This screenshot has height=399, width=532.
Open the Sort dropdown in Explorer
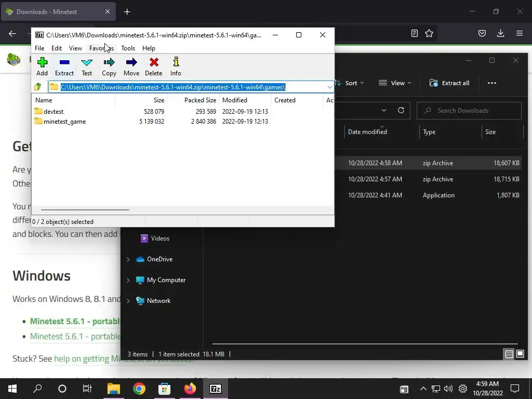click(x=350, y=83)
